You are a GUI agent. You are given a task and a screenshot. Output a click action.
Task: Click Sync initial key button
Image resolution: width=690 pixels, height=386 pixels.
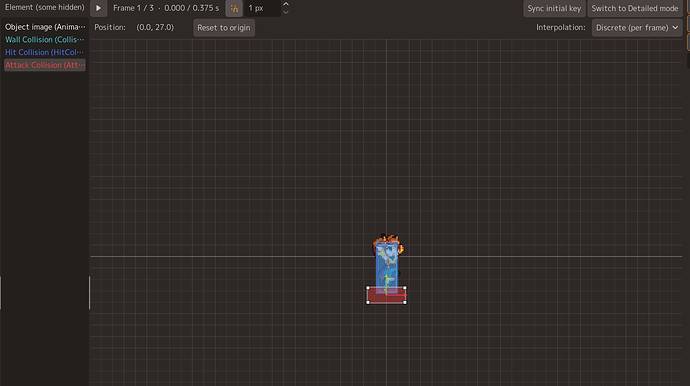[x=554, y=8]
